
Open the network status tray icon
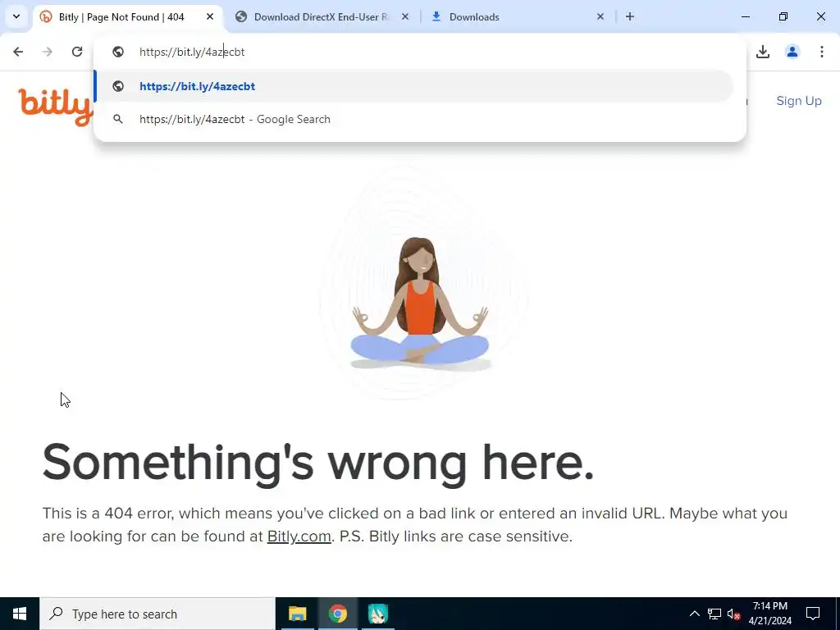point(714,614)
